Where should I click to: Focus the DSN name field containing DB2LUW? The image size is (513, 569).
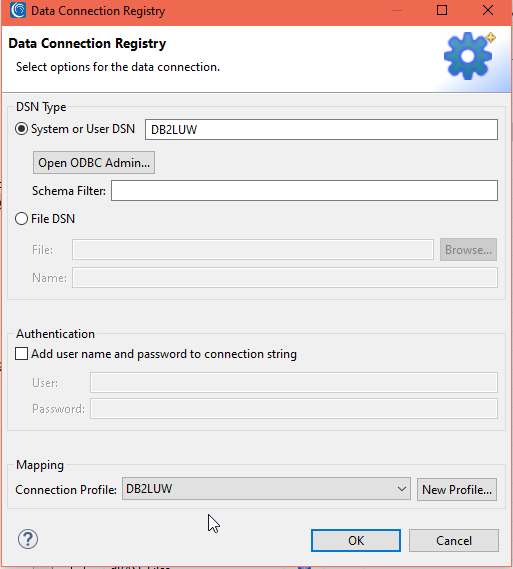(x=321, y=130)
